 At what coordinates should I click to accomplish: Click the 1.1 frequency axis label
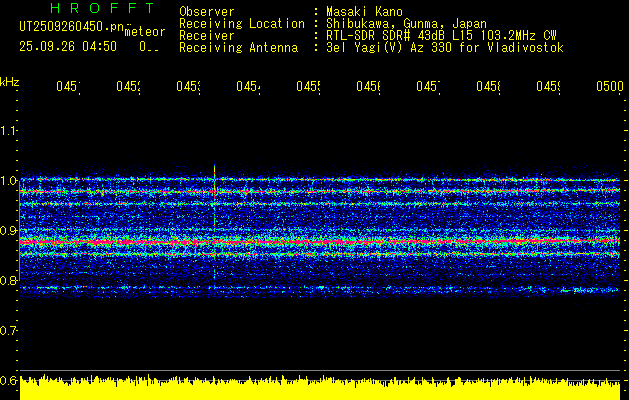pyautogui.click(x=8, y=130)
